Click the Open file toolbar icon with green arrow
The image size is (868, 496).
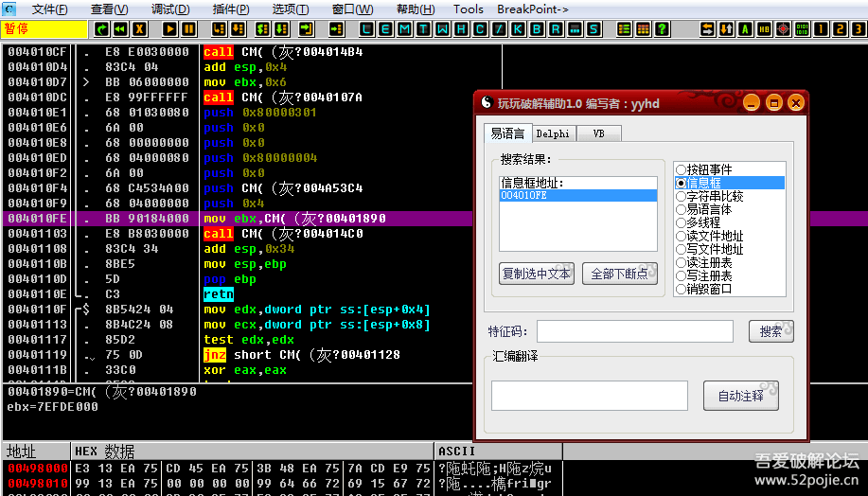[x=101, y=28]
